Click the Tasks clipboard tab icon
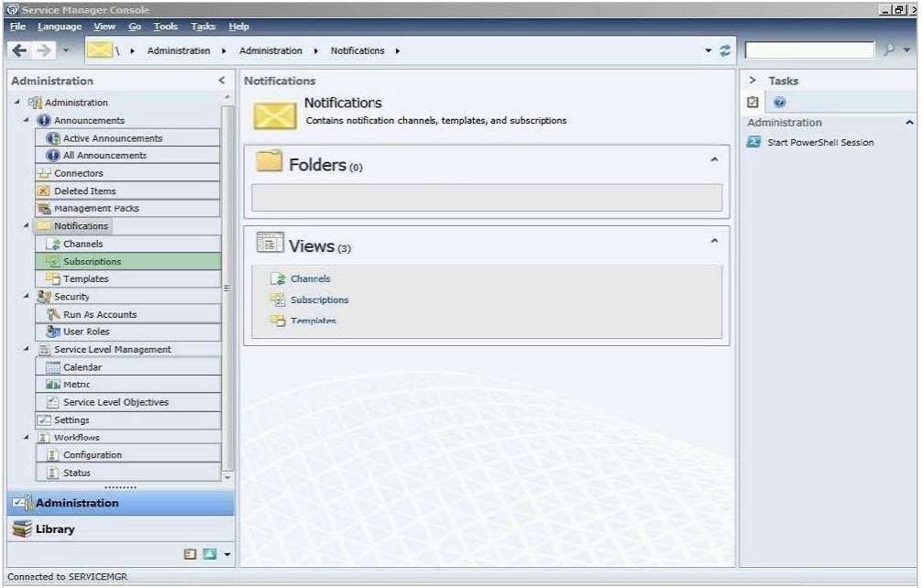This screenshot has width=922, height=588. coord(752,103)
